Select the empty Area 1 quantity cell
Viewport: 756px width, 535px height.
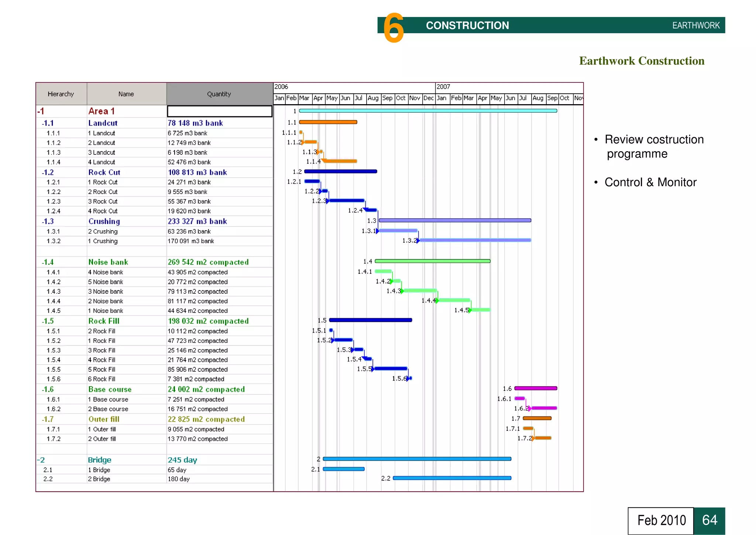click(220, 111)
